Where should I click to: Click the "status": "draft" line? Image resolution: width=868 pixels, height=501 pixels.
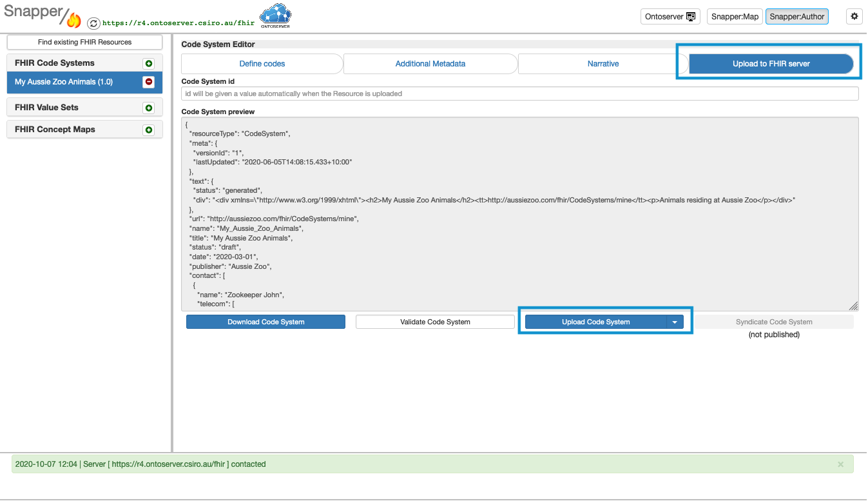pos(215,247)
